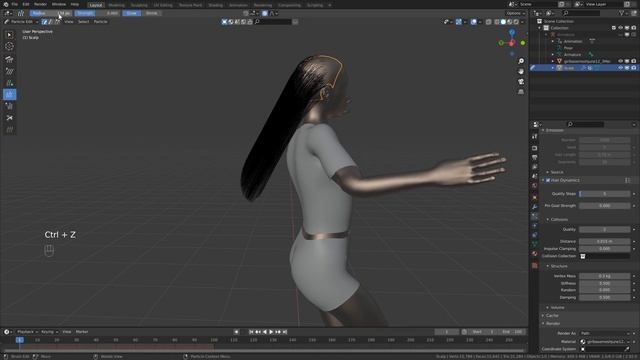Select the Comb hair tool
Viewport: 640px width, 360px height.
[9, 59]
